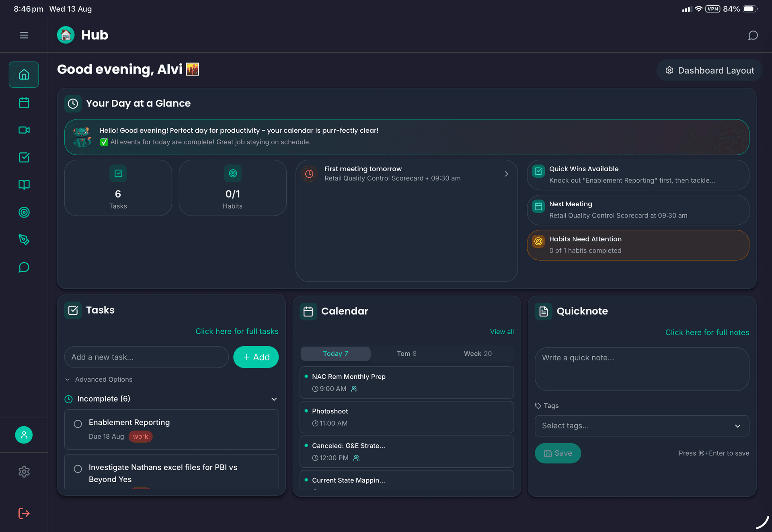
Task: Click the logout icon at the sidebar bottom
Action: (x=24, y=513)
